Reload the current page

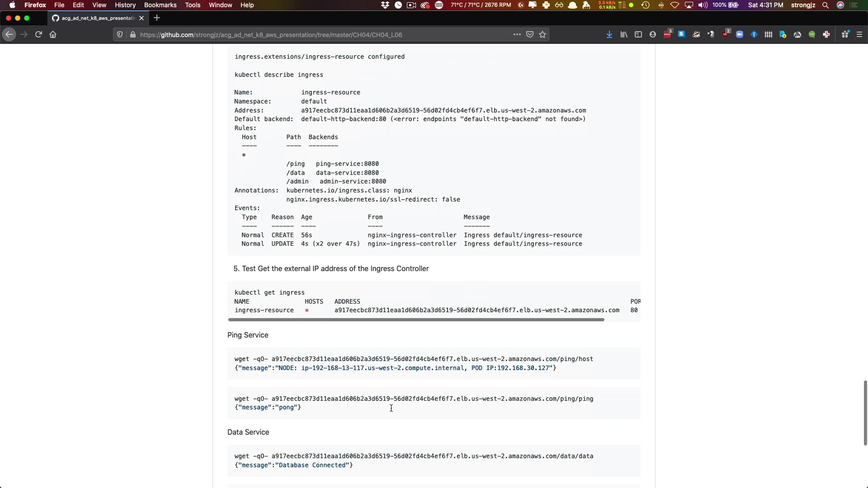38,35
